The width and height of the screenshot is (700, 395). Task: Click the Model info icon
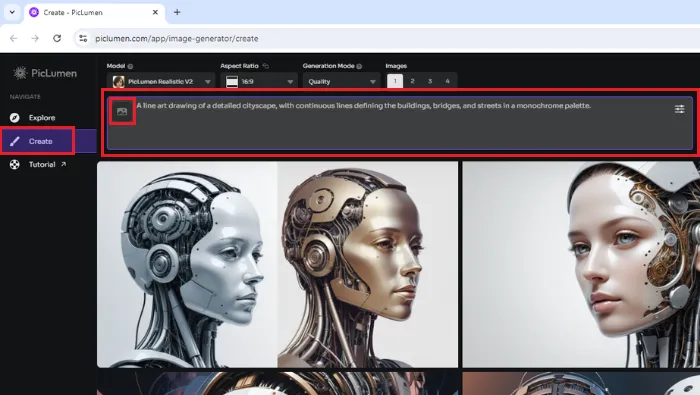130,66
